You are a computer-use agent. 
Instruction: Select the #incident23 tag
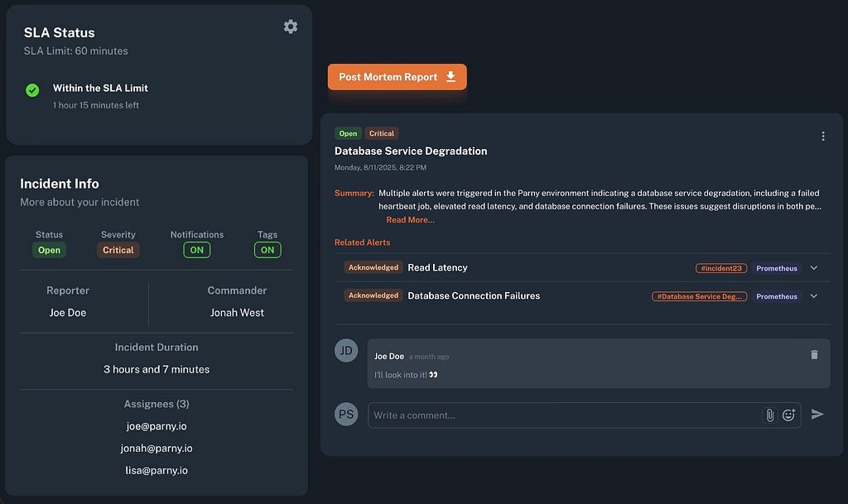click(x=721, y=268)
